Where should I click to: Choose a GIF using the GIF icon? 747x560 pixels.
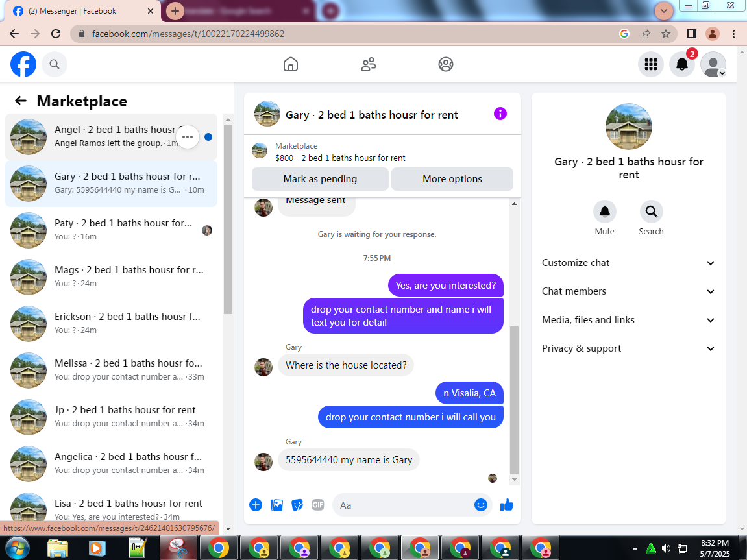pyautogui.click(x=318, y=505)
